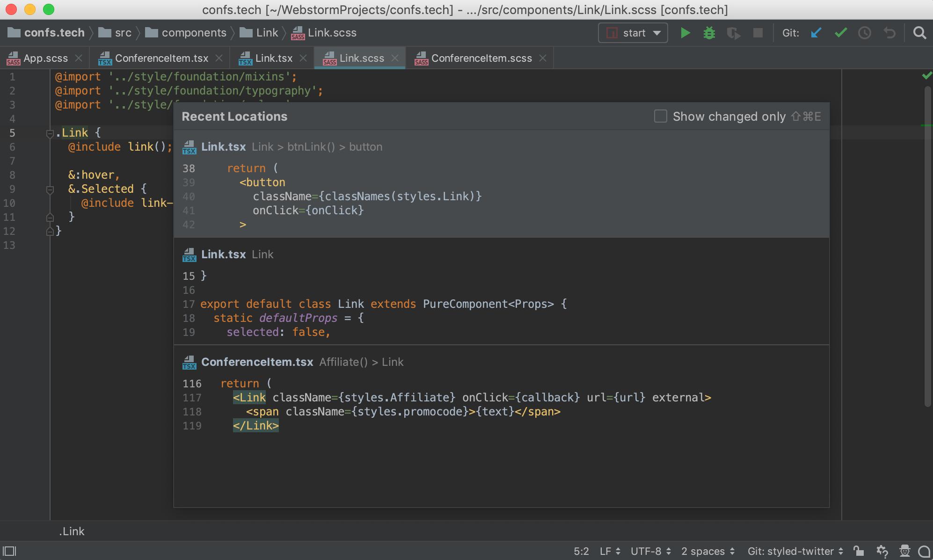933x560 pixels.
Task: Toggle read-only lock icon in status bar
Action: click(x=858, y=551)
